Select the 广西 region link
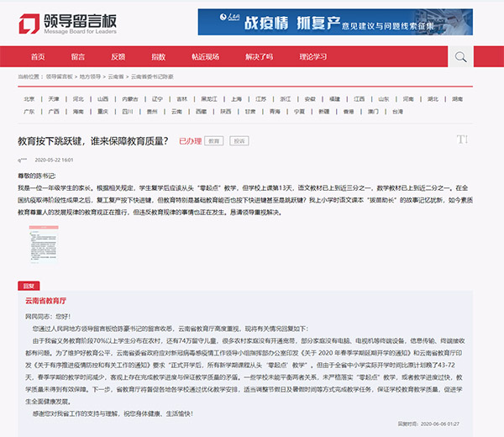 [54, 112]
